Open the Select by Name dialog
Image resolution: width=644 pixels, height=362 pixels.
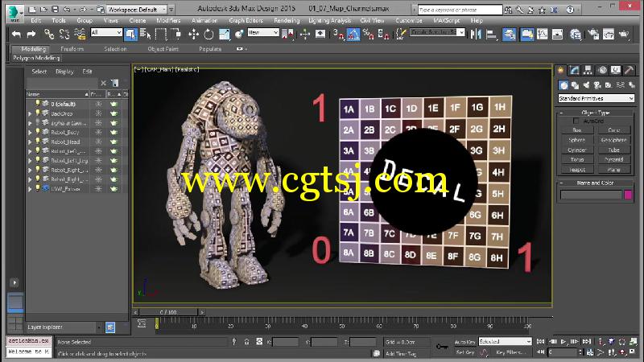click(146, 35)
